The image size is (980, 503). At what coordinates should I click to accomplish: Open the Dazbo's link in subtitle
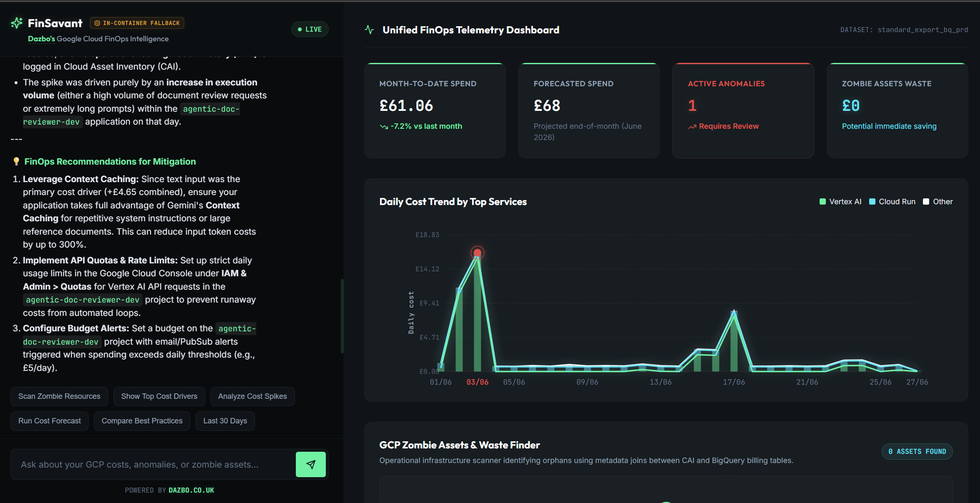tap(41, 39)
